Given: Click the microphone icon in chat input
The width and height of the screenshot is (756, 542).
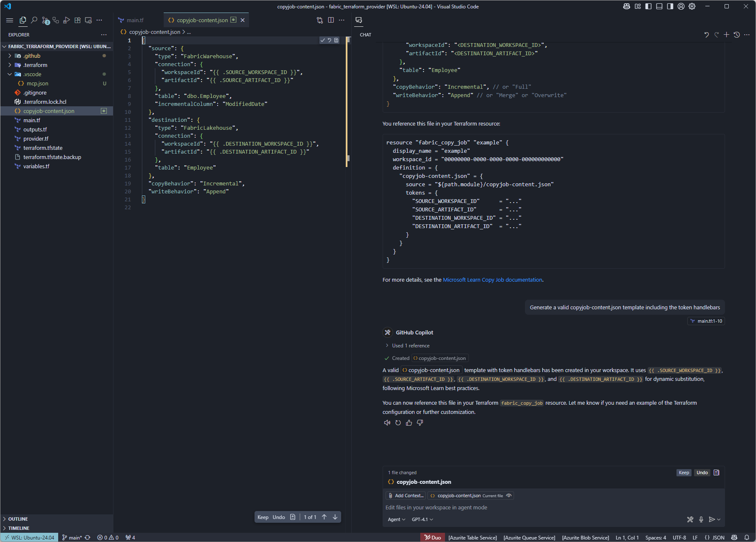Looking at the screenshot, I should [701, 519].
